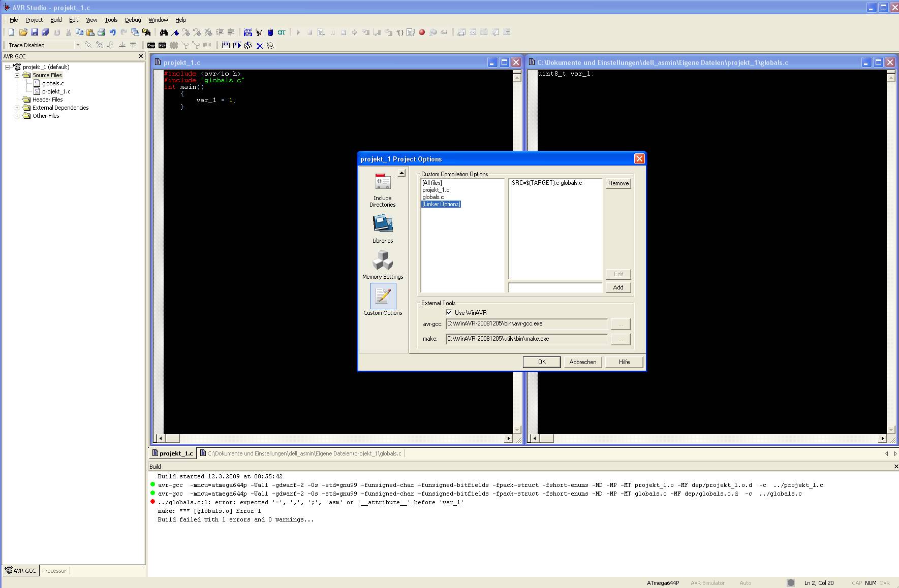This screenshot has width=899, height=588.
Task: Browse for make executable path
Action: 621,339
